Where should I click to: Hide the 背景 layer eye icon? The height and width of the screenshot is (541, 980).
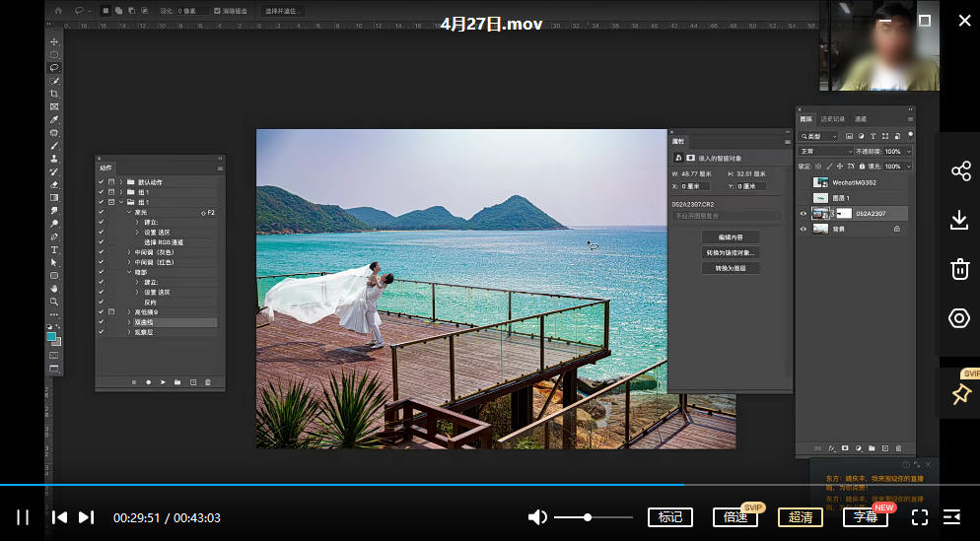[x=804, y=229]
